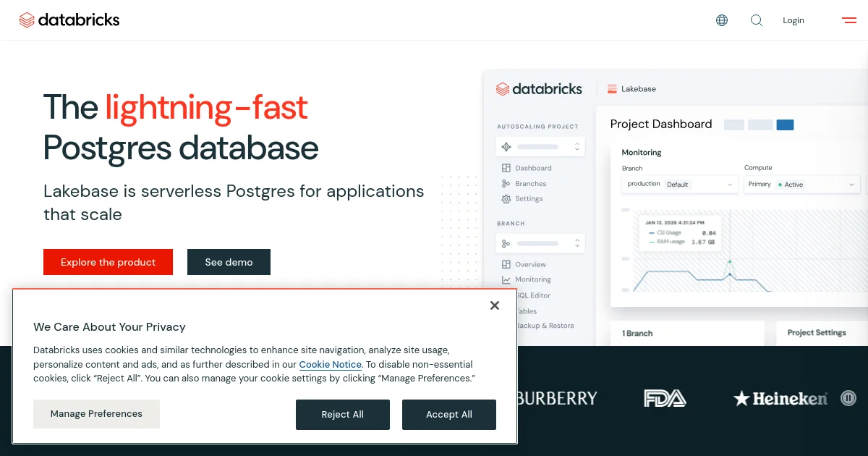Expand the Branch selector dropdown in the sidebar
The height and width of the screenshot is (456, 868).
(540, 243)
